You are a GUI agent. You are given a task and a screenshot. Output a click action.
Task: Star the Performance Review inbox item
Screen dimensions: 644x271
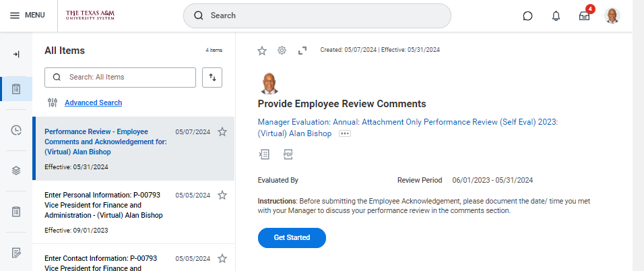pyautogui.click(x=222, y=131)
